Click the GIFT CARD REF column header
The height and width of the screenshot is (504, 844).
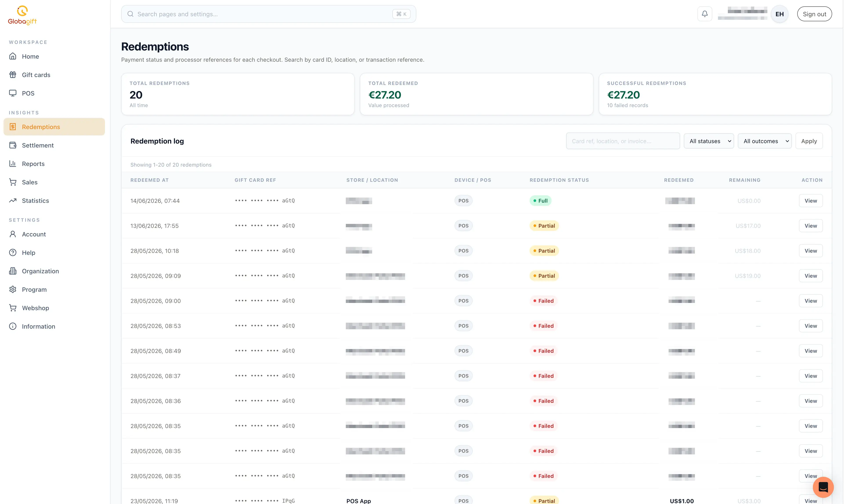(x=255, y=180)
